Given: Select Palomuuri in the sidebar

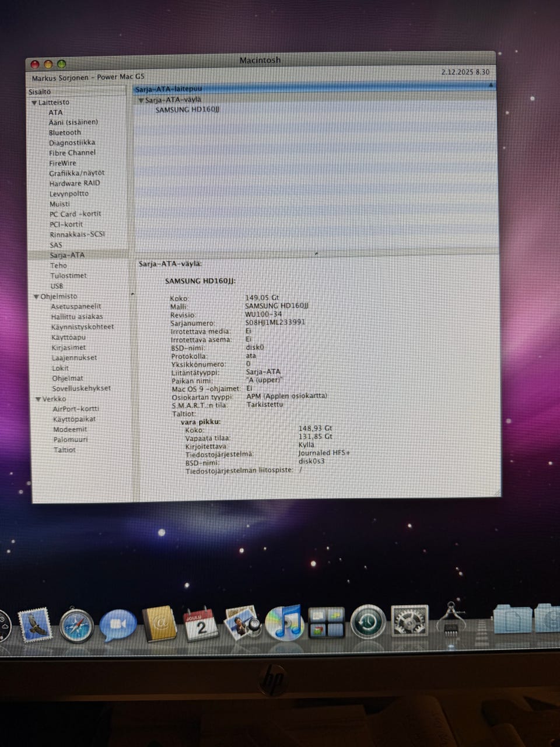Looking at the screenshot, I should pyautogui.click(x=71, y=440).
